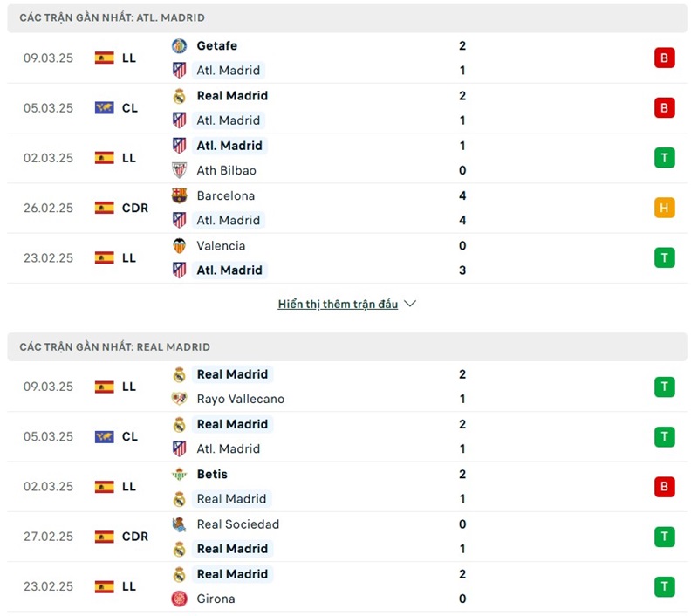Click the orange H draw badge
Viewport: 698px width, 616px height.
pyautogui.click(x=664, y=208)
